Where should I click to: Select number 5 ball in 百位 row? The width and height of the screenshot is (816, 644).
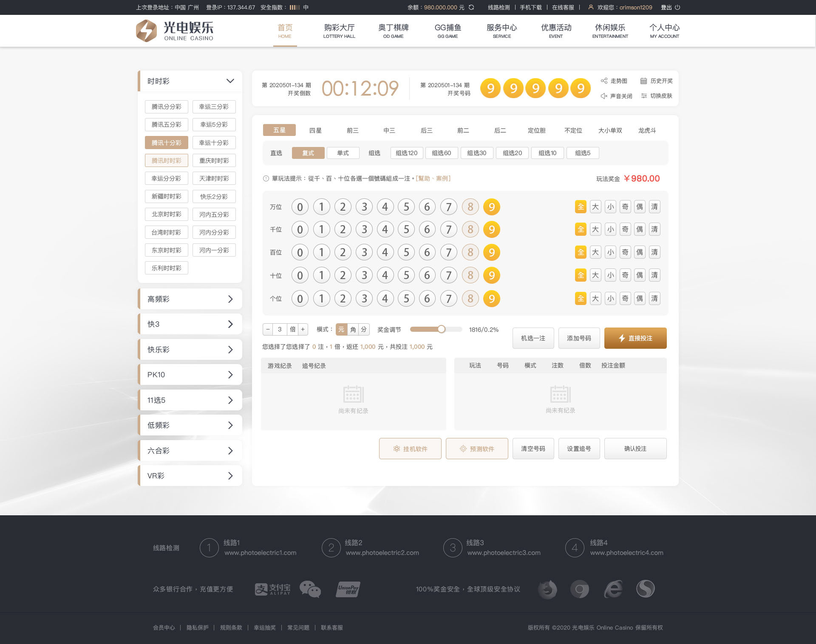coord(406,252)
